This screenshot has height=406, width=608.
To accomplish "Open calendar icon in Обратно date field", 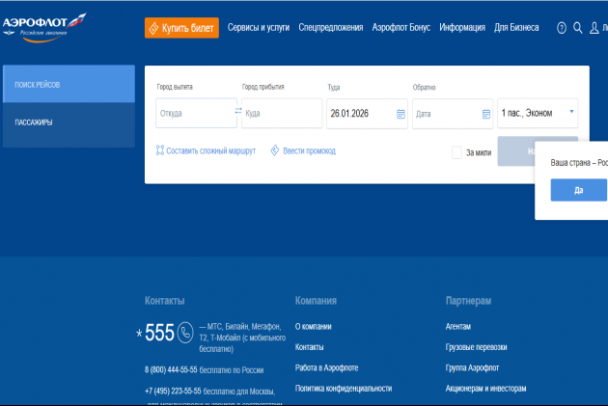I will [486, 114].
